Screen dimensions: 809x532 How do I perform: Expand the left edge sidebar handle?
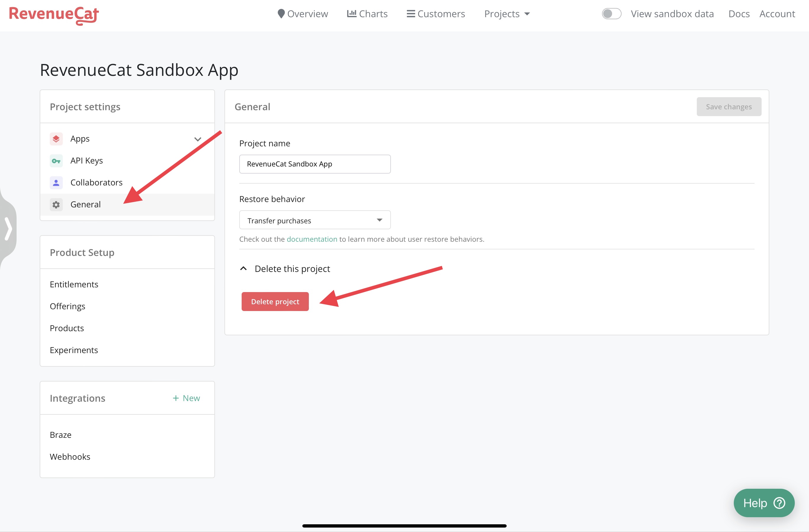click(x=8, y=229)
